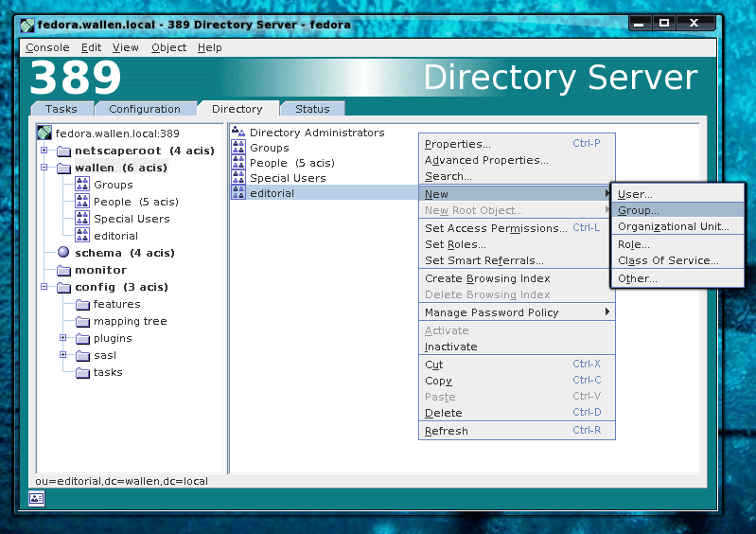Choose Delete from context menu
The height and width of the screenshot is (534, 756).
point(517,413)
